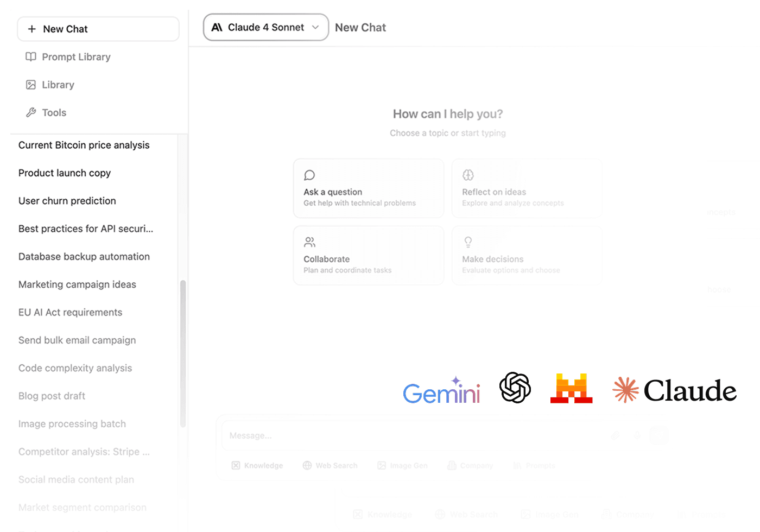The width and height of the screenshot is (760, 532).
Task: Expand the Claude 4 Sonnet model dropdown
Action: click(266, 27)
